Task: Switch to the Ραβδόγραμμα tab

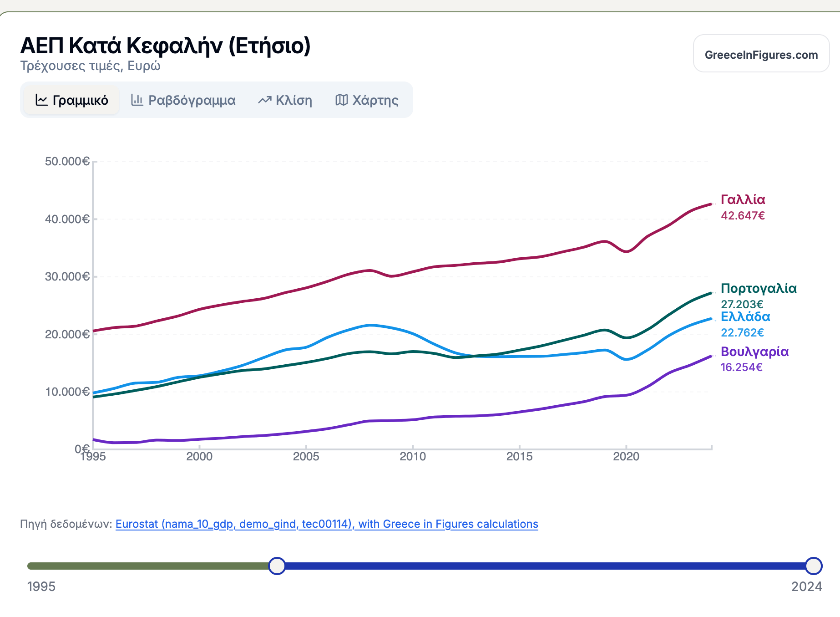Action: (192, 100)
